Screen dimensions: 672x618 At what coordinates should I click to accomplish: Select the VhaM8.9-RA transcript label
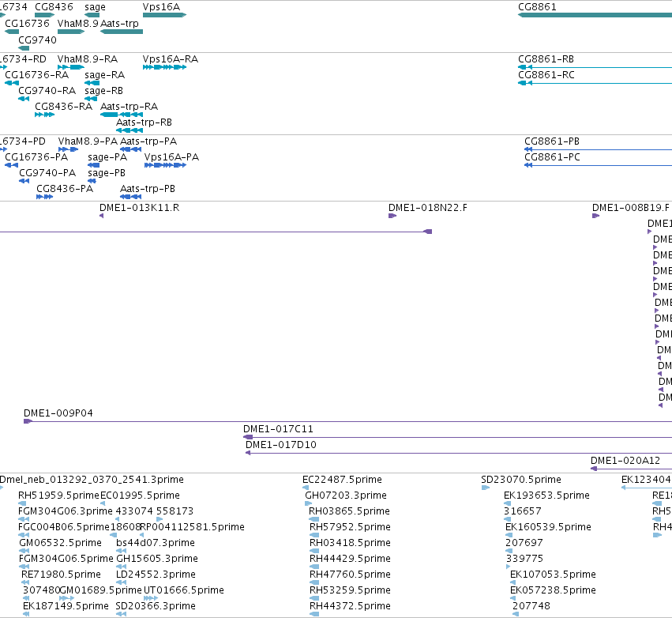click(x=88, y=58)
